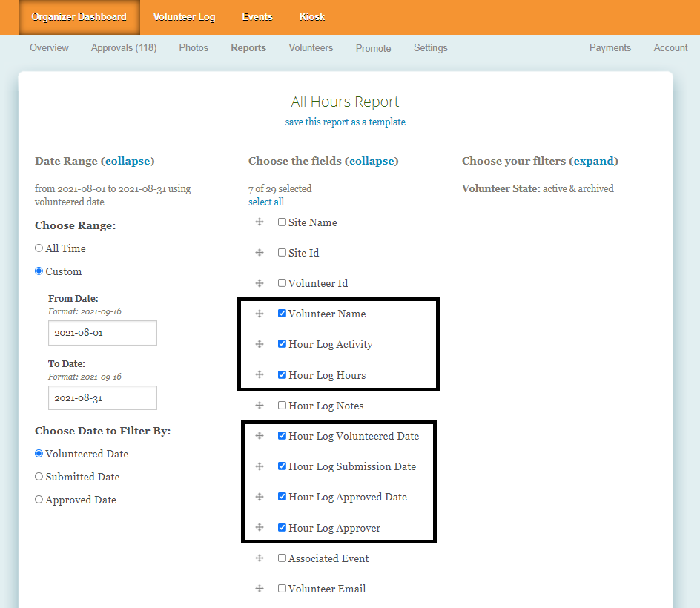Click the drag handle beside Hour Log Volunteered Date
700x608 pixels.
tap(260, 436)
